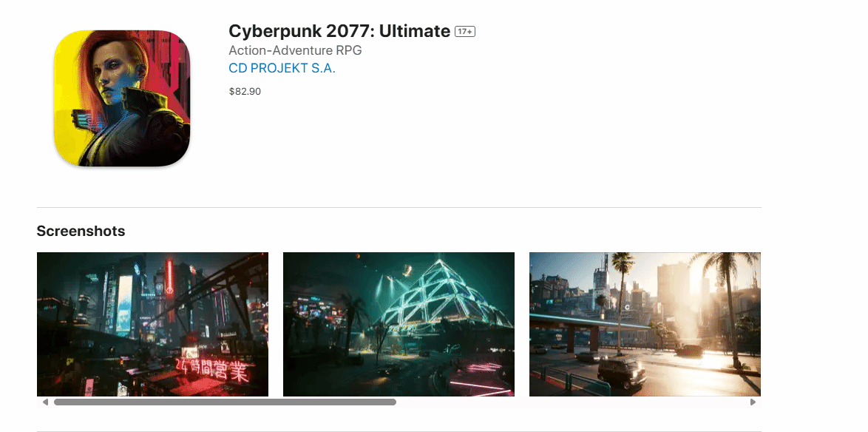Select the Cyberpunk 2077: Ultimate title

pyautogui.click(x=339, y=31)
